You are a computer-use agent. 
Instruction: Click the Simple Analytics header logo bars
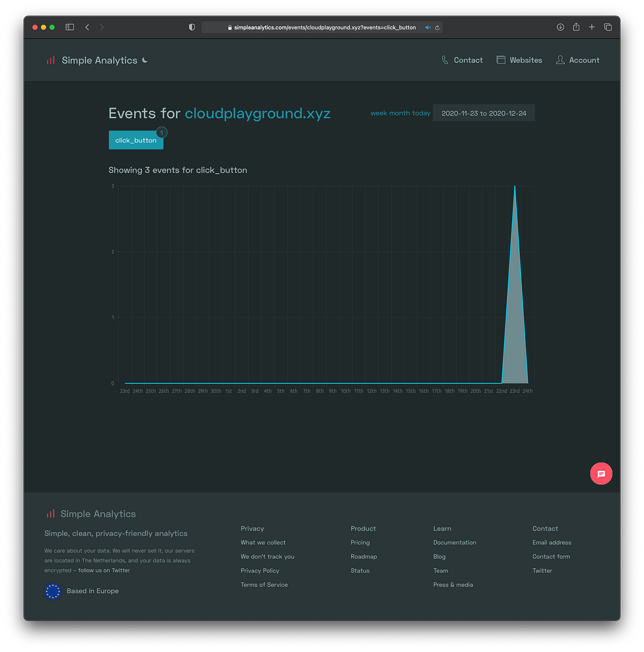click(51, 60)
